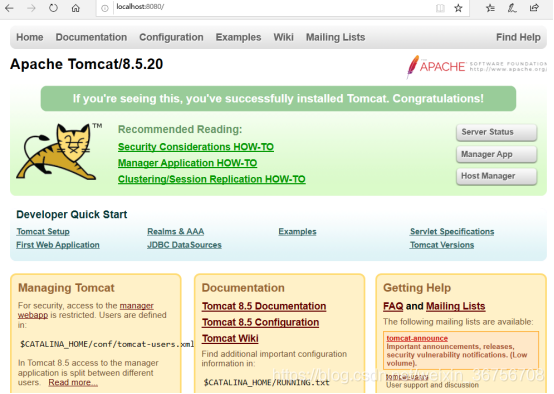Click the $CATALINA_HOME/RUNNING.txt path text
The width and height of the screenshot is (554, 394).
pyautogui.click(x=266, y=382)
